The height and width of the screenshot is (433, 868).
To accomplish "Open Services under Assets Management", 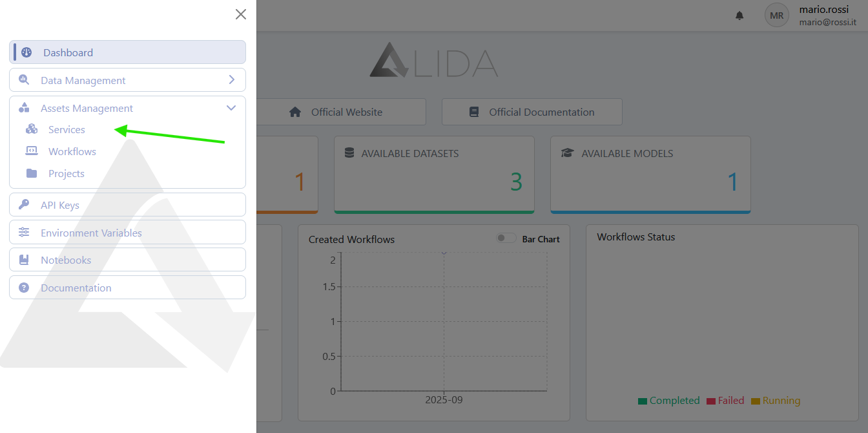I will (x=67, y=130).
